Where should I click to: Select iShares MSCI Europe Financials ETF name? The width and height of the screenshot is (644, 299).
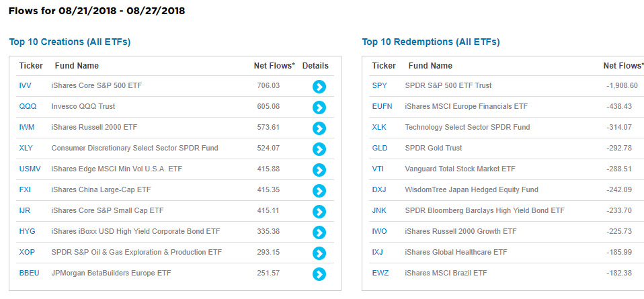(x=467, y=106)
